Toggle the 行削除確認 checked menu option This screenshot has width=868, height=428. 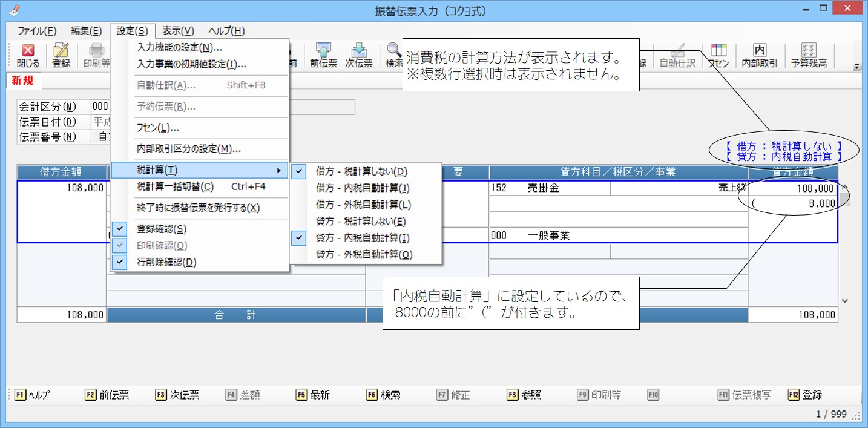(x=166, y=262)
